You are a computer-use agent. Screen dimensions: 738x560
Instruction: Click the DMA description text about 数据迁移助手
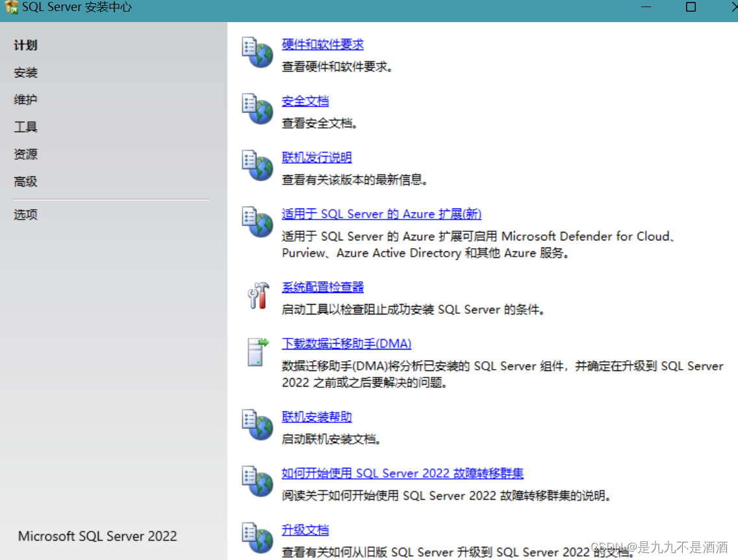pyautogui.click(x=503, y=374)
